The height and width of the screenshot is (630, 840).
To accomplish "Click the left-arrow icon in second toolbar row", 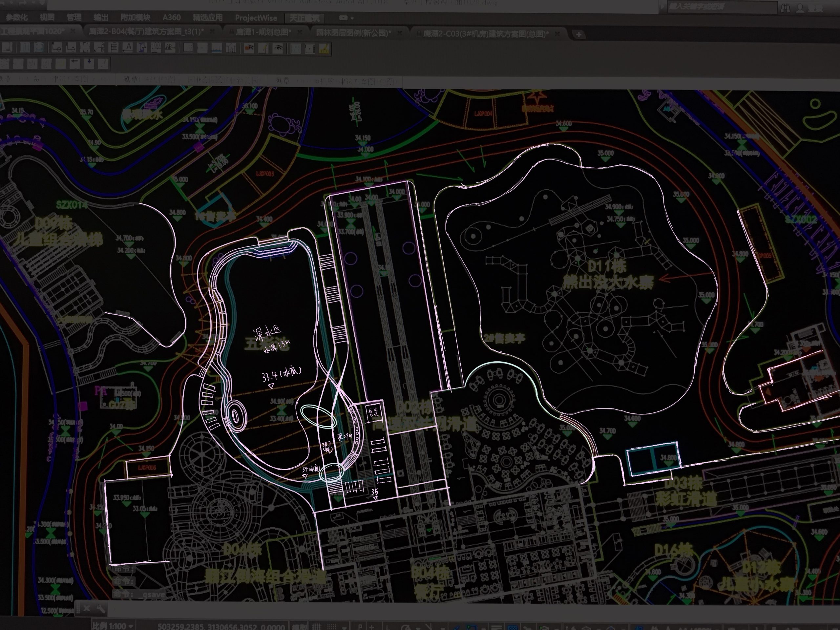I will tap(74, 63).
